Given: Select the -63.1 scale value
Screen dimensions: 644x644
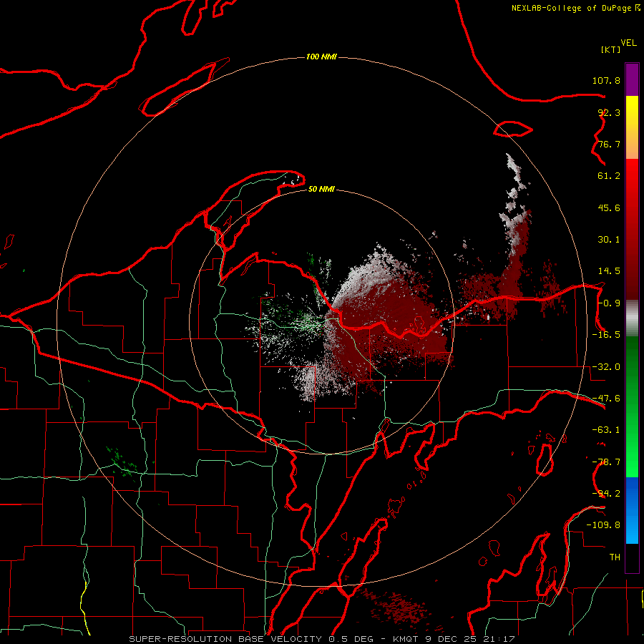Looking at the screenshot, I should coord(606,430).
